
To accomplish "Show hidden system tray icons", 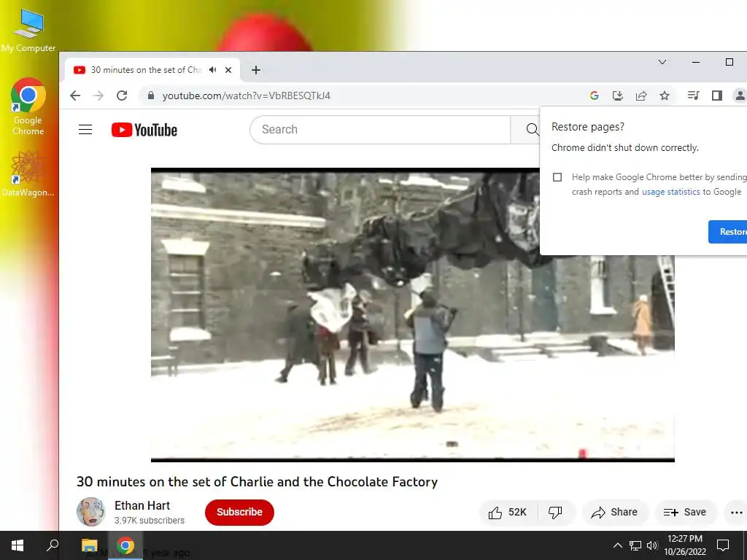I will [x=617, y=545].
